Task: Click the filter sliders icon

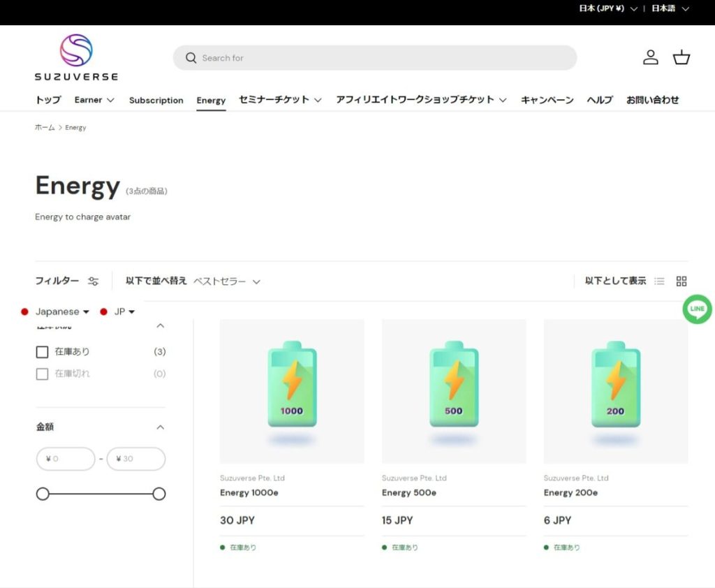Action: click(x=94, y=281)
